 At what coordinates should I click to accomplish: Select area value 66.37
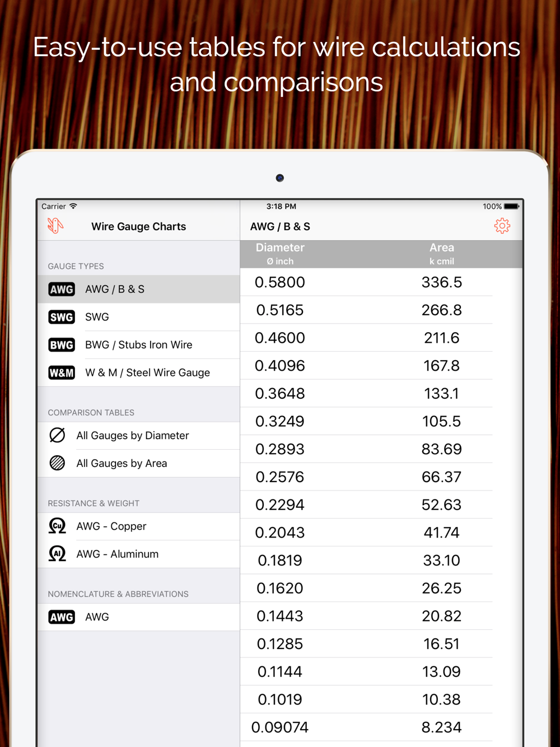point(442,477)
